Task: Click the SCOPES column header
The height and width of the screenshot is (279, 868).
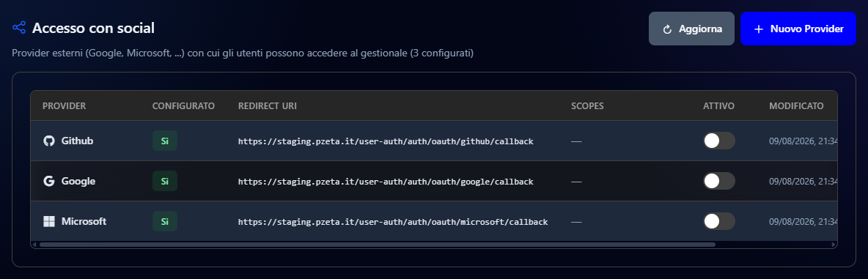Action: (x=587, y=105)
